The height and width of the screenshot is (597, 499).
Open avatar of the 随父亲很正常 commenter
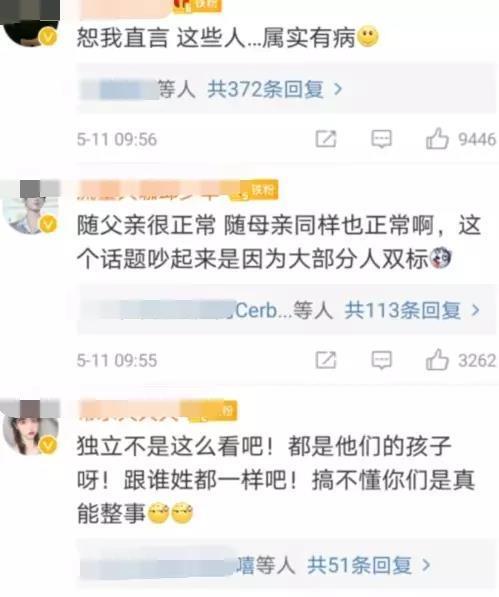point(30,208)
